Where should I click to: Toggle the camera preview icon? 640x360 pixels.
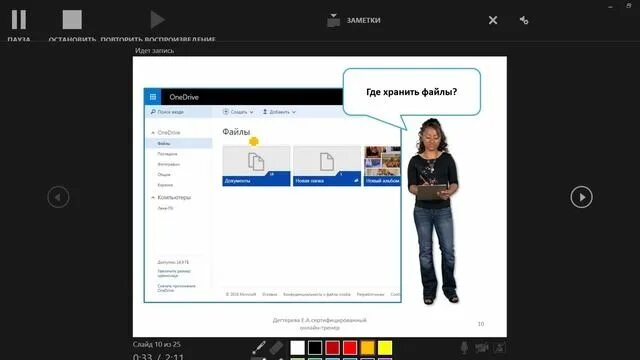click(500, 348)
